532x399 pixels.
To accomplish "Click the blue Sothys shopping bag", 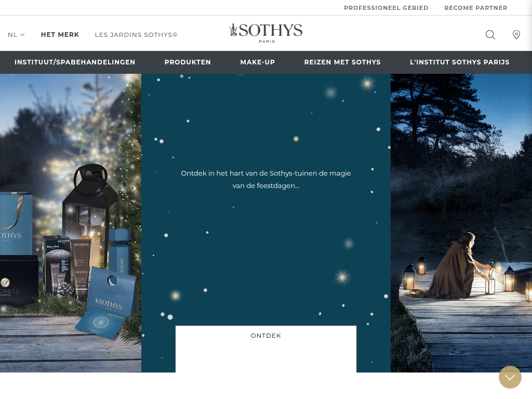I will [15, 223].
